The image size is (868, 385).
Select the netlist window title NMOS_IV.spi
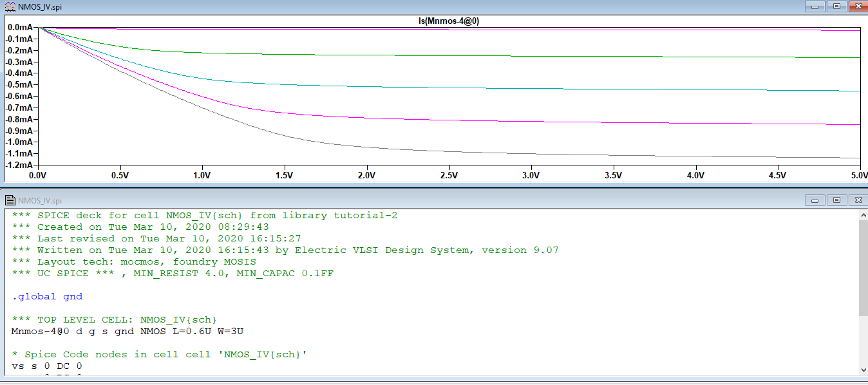click(40, 200)
